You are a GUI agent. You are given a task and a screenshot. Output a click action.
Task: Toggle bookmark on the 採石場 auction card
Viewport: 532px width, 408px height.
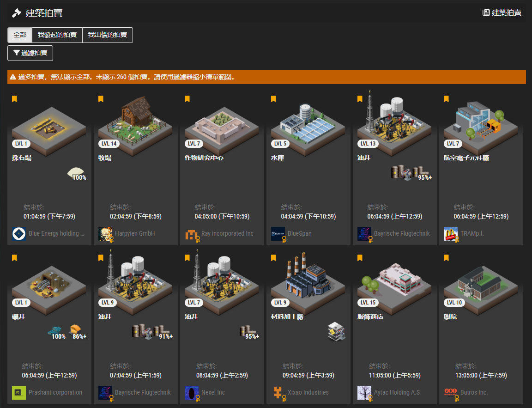click(14, 99)
